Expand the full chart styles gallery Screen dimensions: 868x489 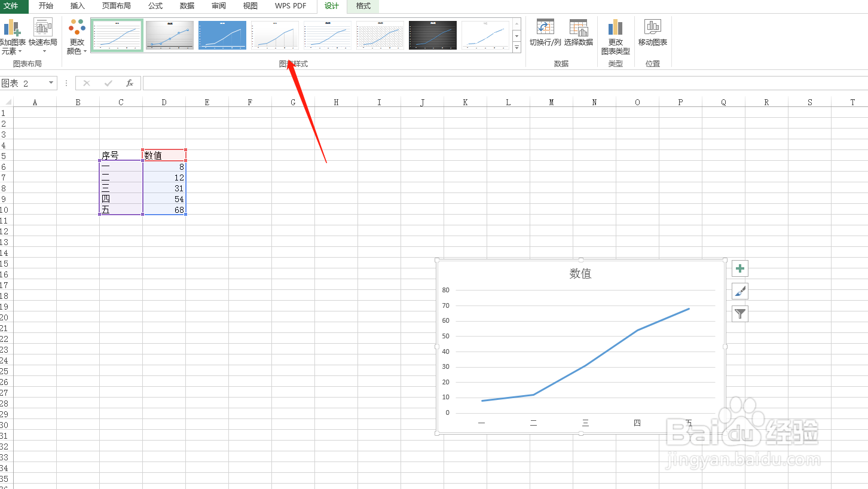[517, 48]
